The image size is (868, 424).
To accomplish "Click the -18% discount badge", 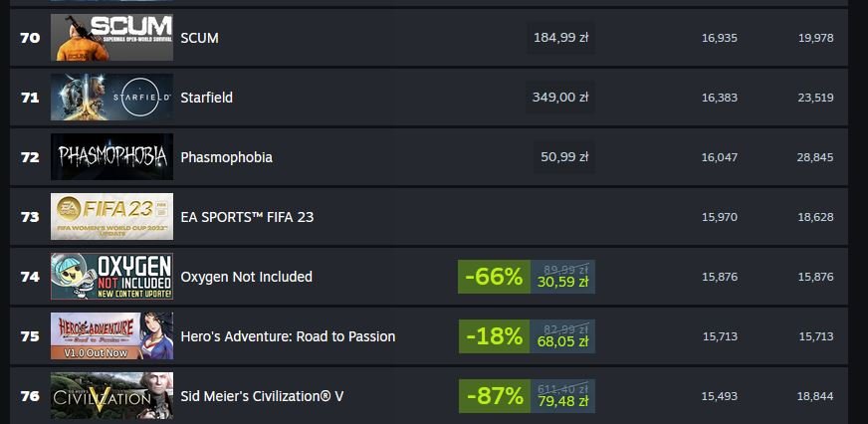I will [495, 336].
